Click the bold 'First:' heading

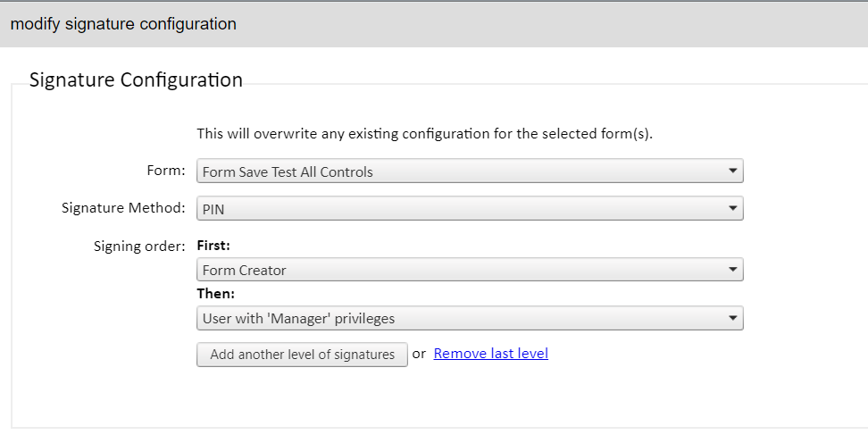(214, 245)
